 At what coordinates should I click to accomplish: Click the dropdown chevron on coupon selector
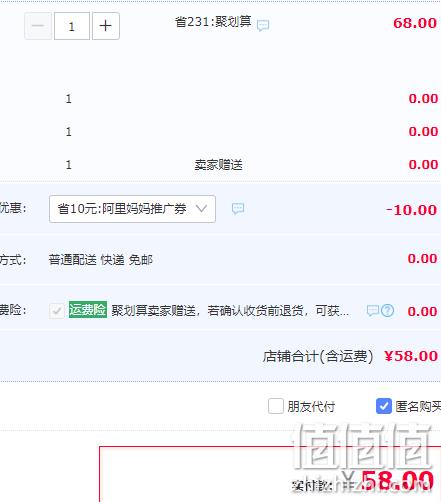(201, 209)
